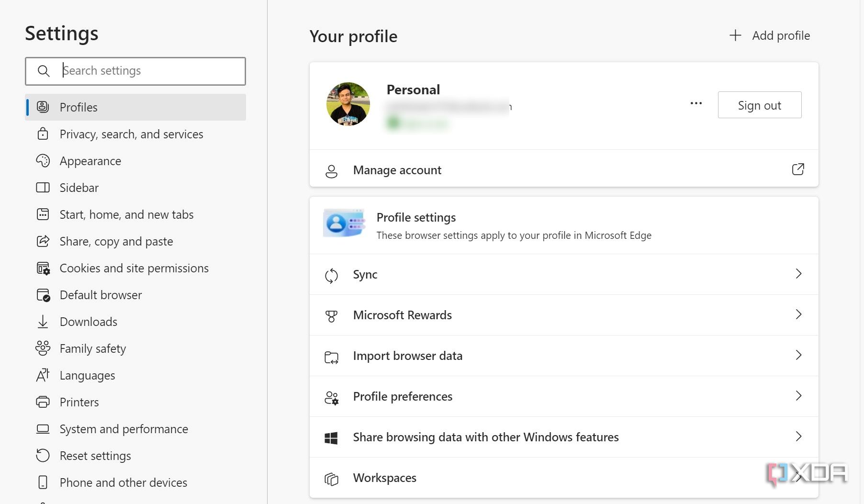
Task: Click Add profile button
Action: [769, 35]
